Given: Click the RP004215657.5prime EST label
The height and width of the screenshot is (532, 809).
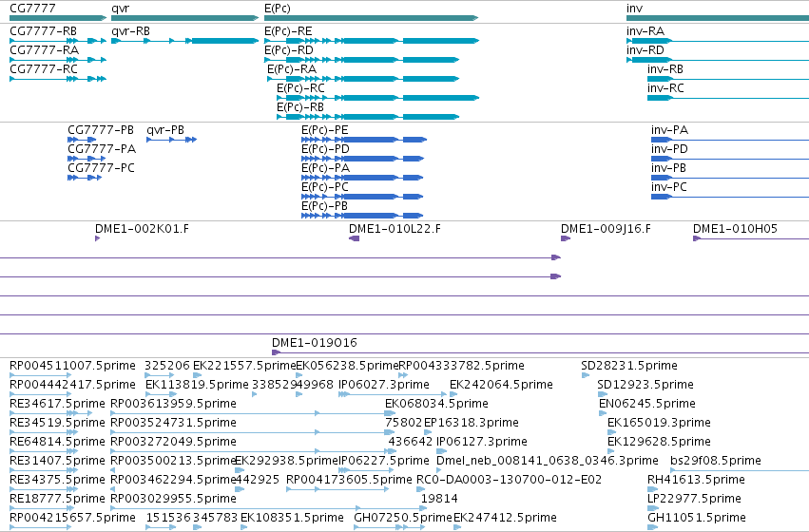Looking at the screenshot, I should 73,518.
